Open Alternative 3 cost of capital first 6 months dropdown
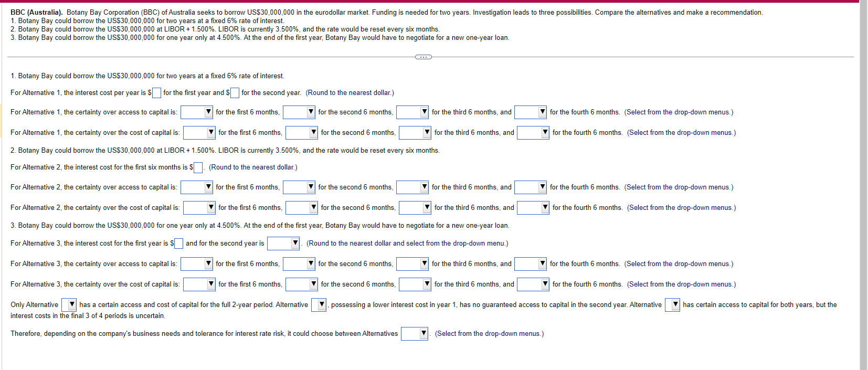 point(199,284)
